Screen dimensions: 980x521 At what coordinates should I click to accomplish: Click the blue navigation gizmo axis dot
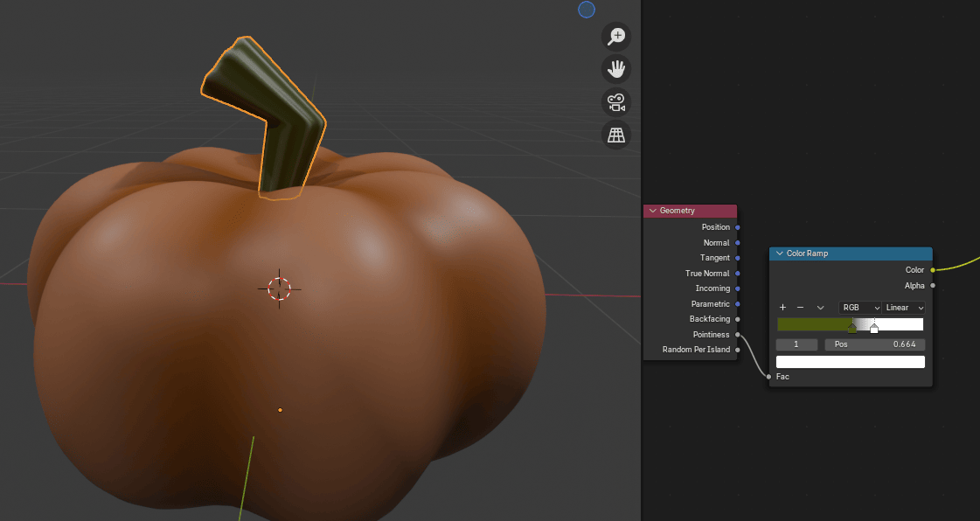coord(587,10)
